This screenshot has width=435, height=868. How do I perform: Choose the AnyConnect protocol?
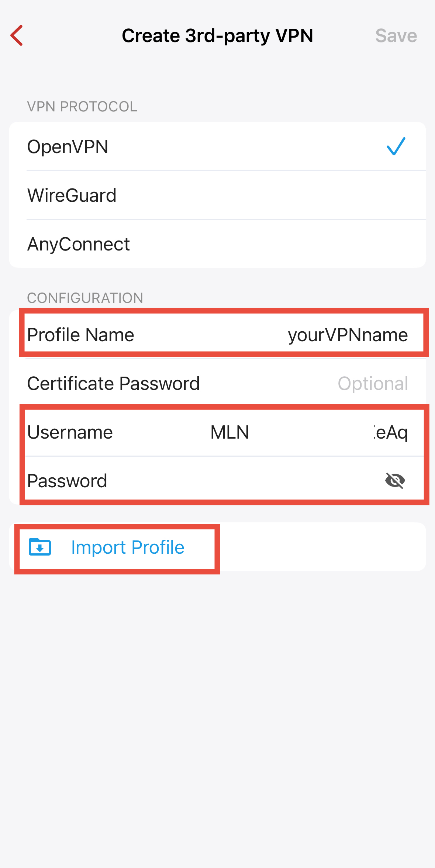tap(79, 244)
